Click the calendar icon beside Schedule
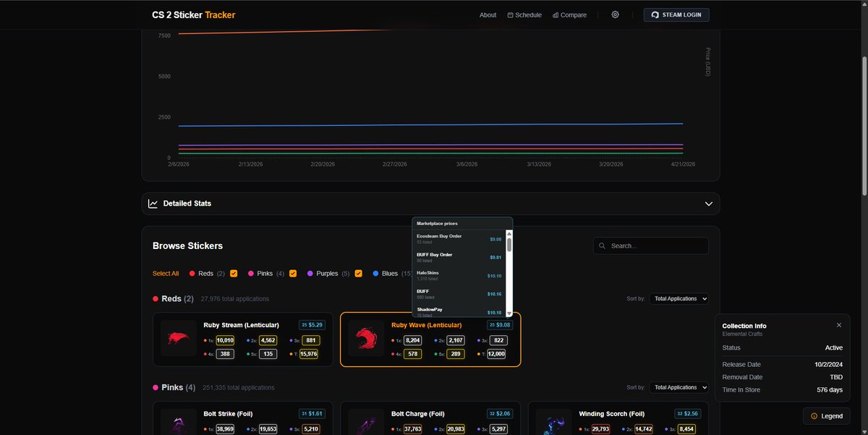This screenshot has height=435, width=868. coord(510,14)
